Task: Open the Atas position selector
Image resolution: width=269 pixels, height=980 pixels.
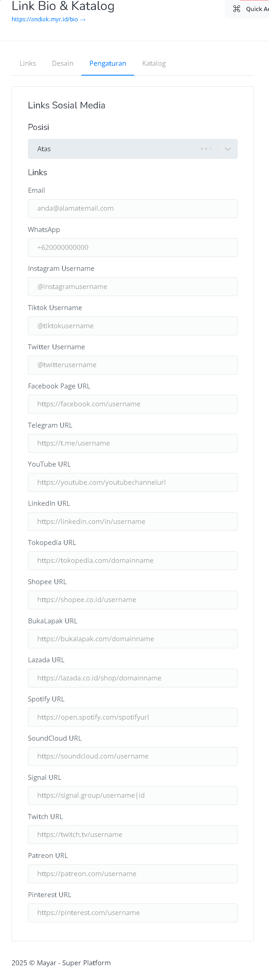Action: point(133,149)
